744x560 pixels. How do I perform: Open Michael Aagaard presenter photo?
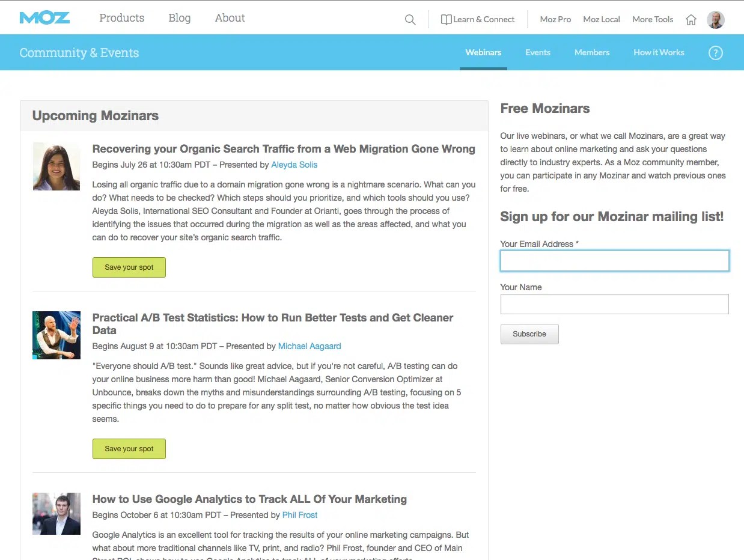[56, 335]
